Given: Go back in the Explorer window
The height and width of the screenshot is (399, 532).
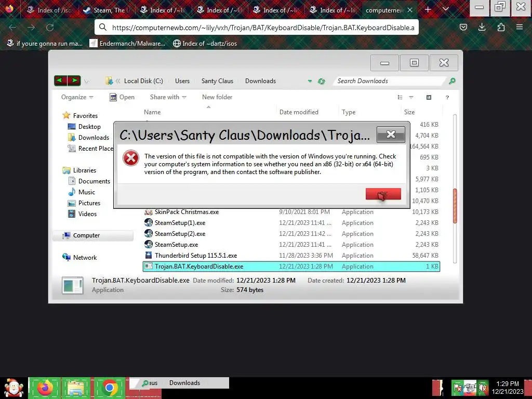Looking at the screenshot, I should [x=60, y=81].
